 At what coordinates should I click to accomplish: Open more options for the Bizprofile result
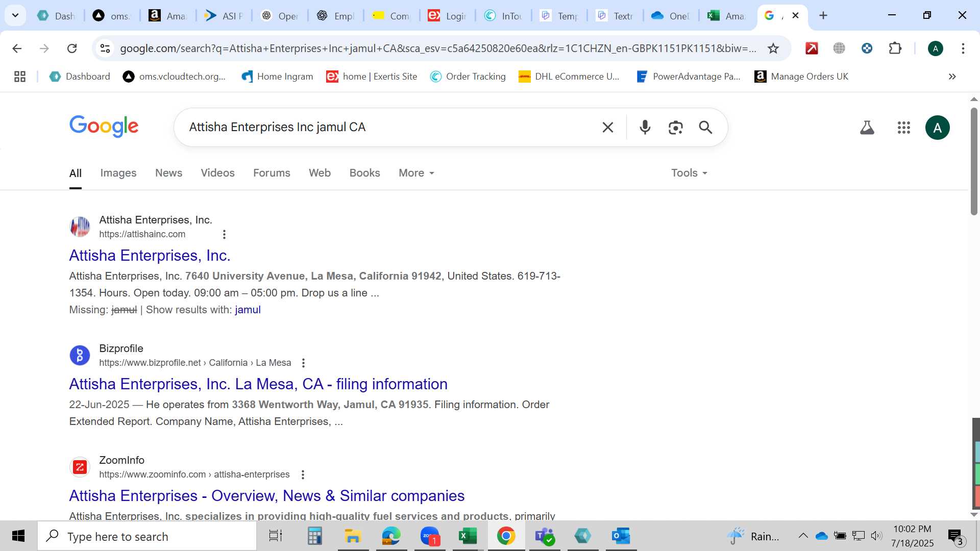coord(303,363)
